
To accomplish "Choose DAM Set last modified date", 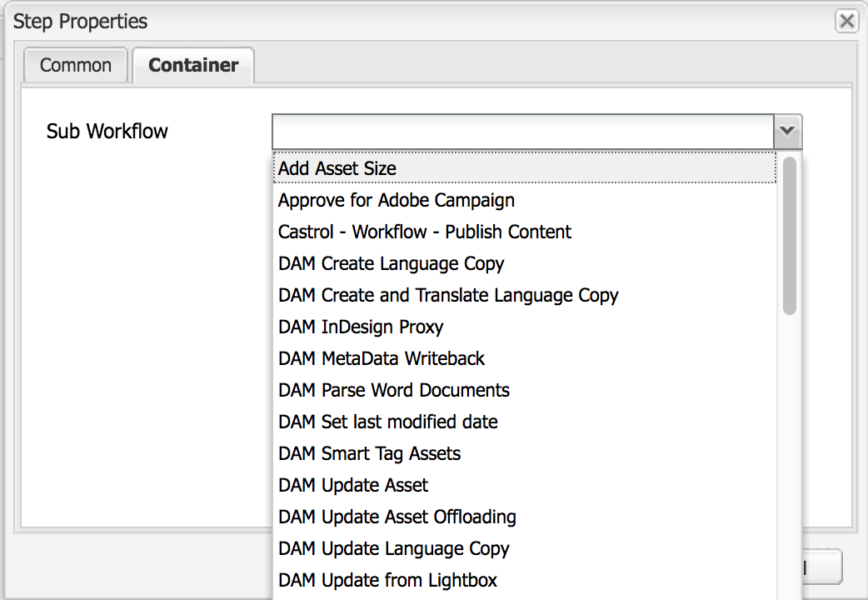I will coord(524,421).
